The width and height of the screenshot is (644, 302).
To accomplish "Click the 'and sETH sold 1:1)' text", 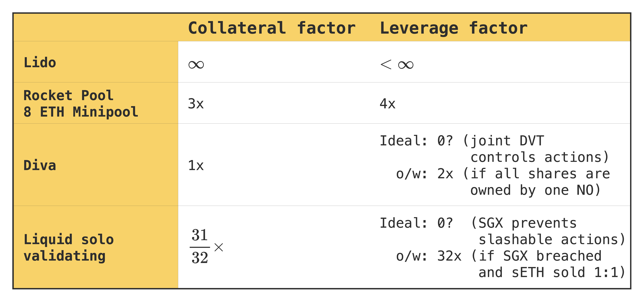I will tap(552, 272).
